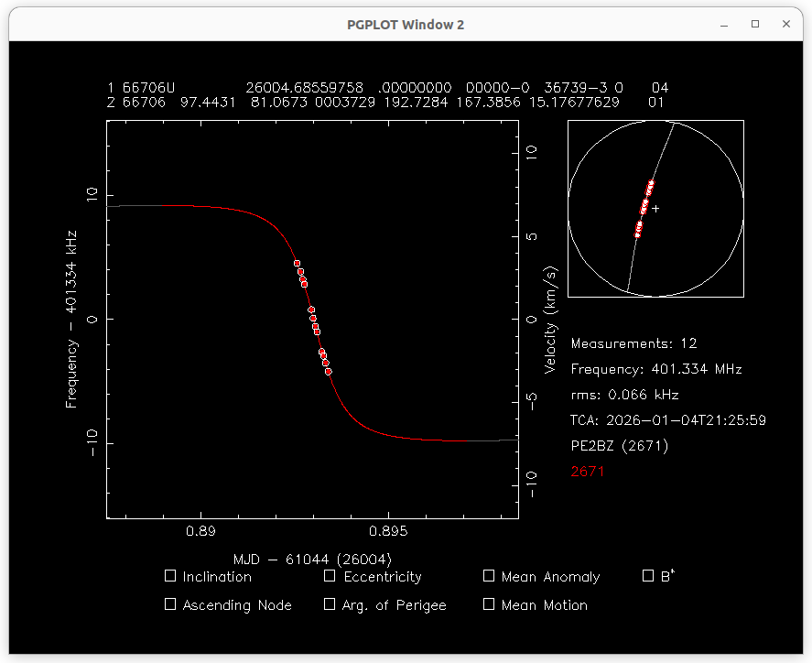Enable the Inclination checkbox
The height and width of the screenshot is (663, 812).
[170, 576]
